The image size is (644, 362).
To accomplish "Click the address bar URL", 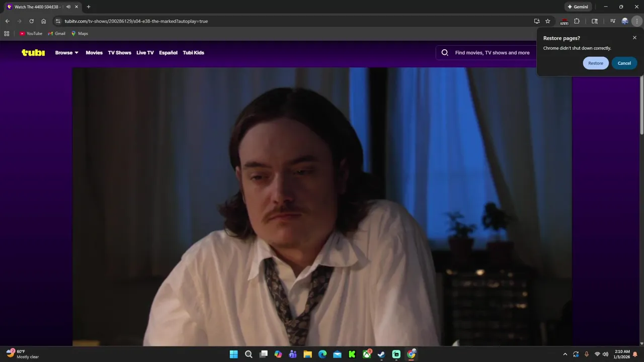I will 136,21.
